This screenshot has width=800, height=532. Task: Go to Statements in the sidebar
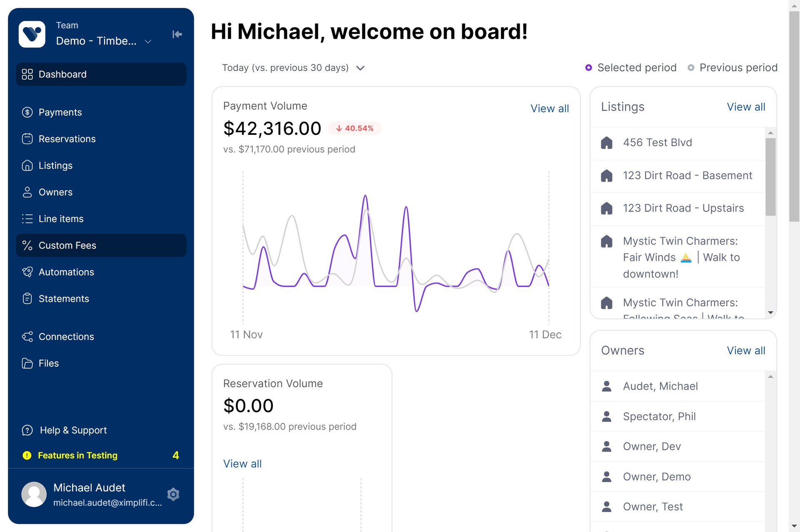(x=64, y=299)
